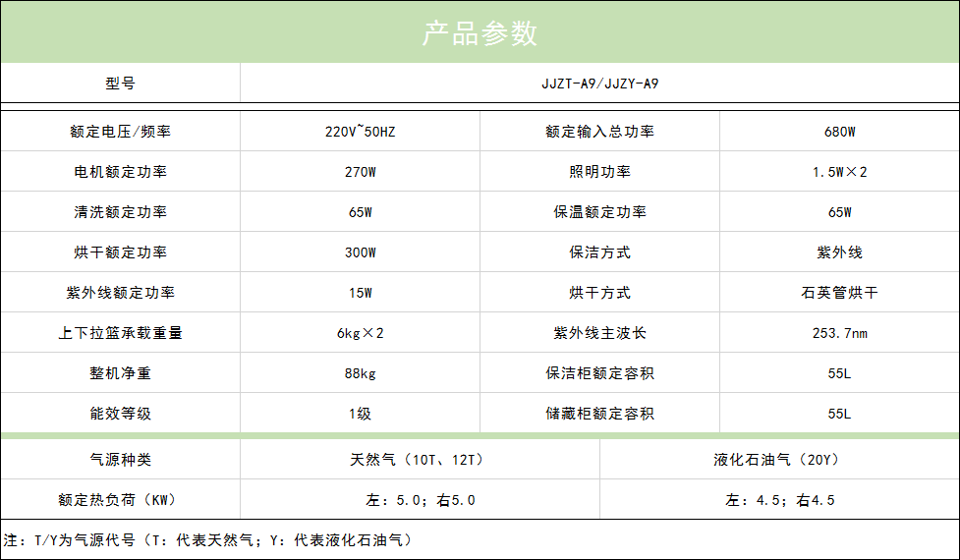Viewport: 960px width, 560px height.
Task: Select the 680W total power value
Action: click(x=839, y=132)
